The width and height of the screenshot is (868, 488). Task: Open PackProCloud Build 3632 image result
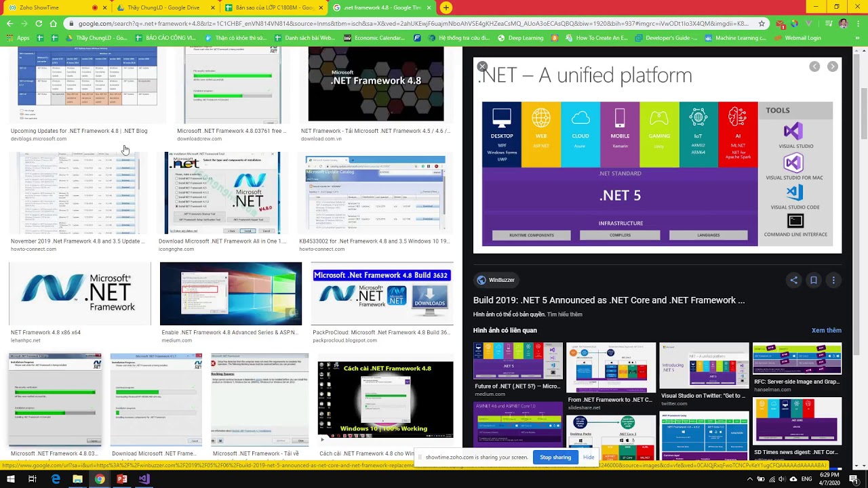pyautogui.click(x=382, y=293)
